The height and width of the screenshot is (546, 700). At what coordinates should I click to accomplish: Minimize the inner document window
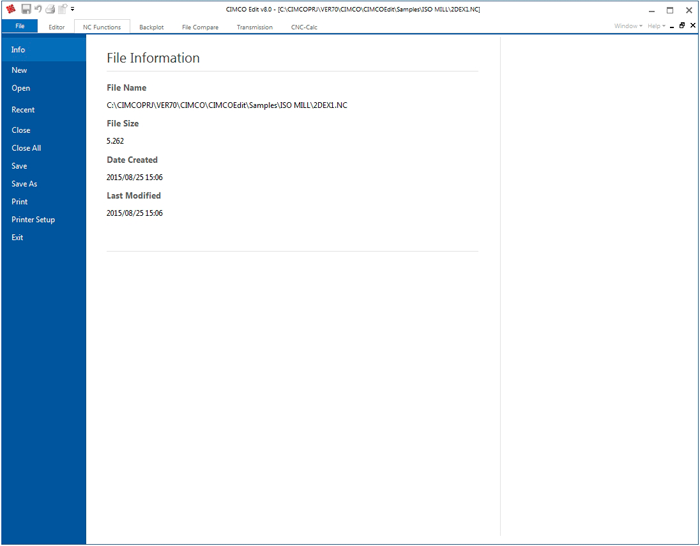[672, 26]
